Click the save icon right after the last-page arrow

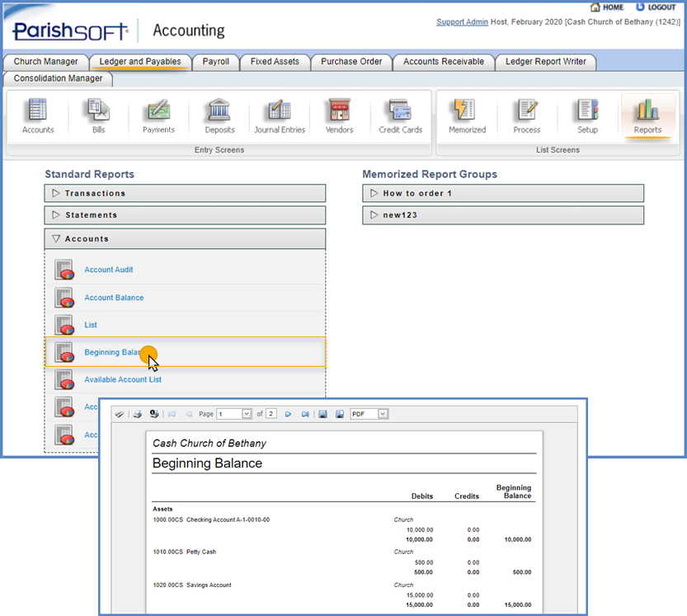point(322,414)
